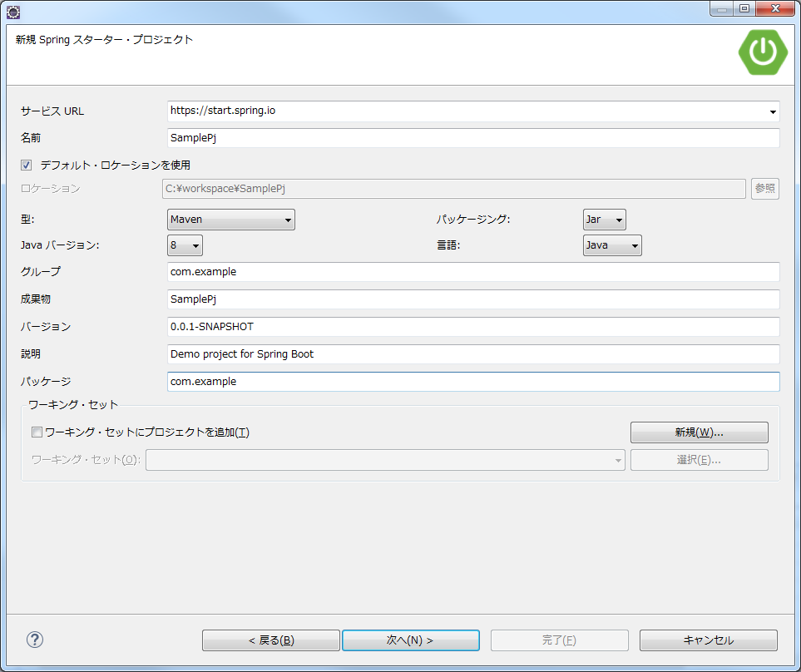Open the Jar packaging dropdown
Screen dimensions: 801x672
coord(605,220)
